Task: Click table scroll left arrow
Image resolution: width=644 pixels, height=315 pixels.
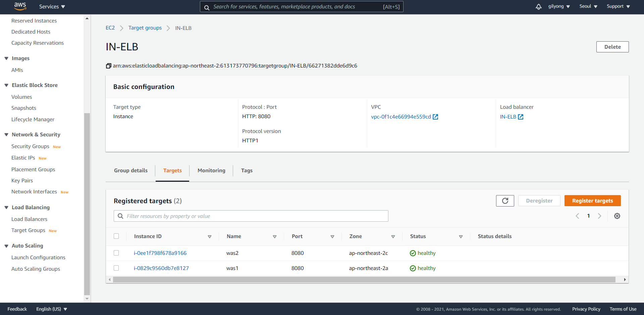Action: pyautogui.click(x=109, y=280)
